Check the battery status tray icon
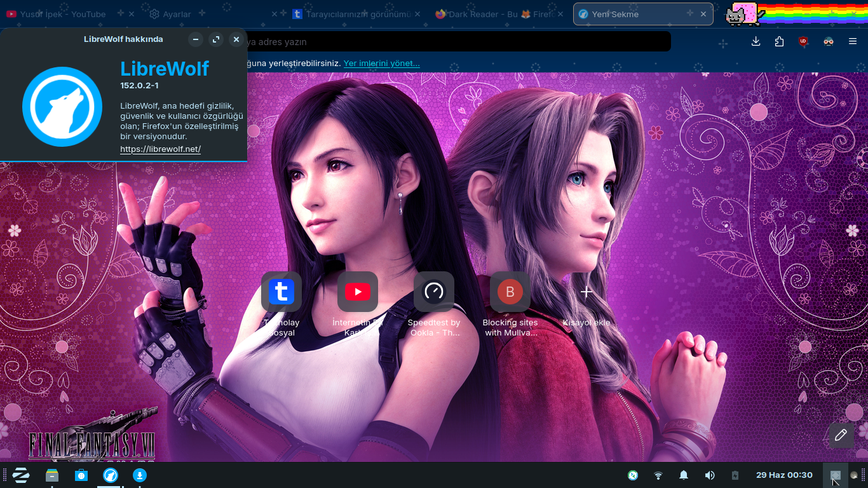This screenshot has height=488, width=868. click(x=735, y=475)
